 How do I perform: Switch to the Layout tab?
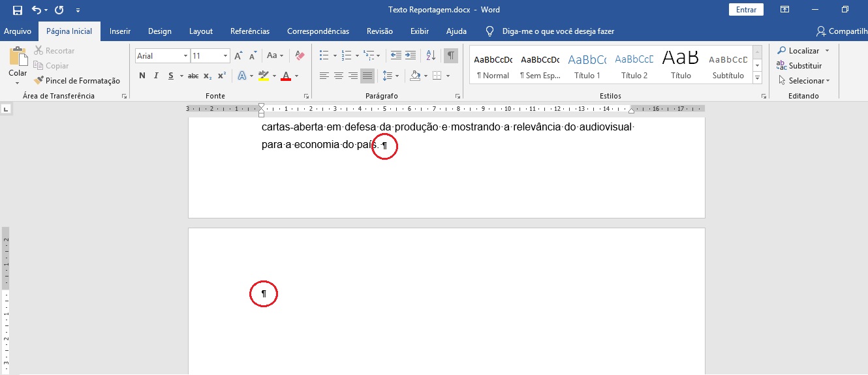pyautogui.click(x=201, y=31)
